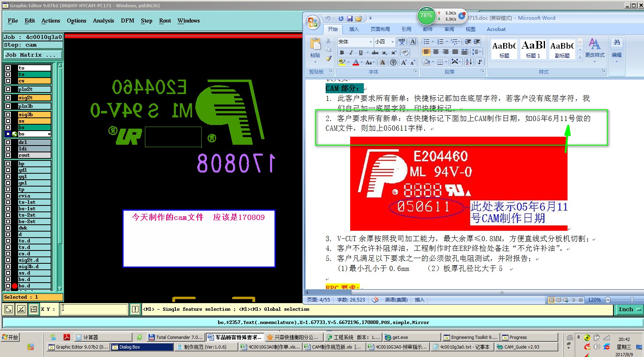Open the underline style dropdown arrow
This screenshot has width=644, height=357.
367,53
